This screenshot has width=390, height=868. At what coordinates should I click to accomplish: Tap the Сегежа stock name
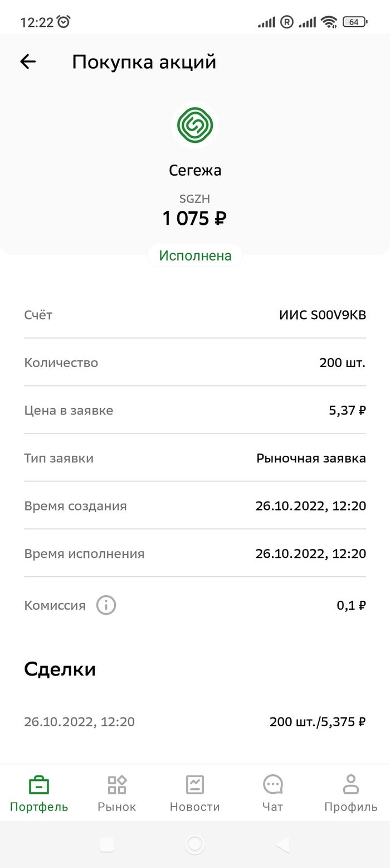click(195, 170)
